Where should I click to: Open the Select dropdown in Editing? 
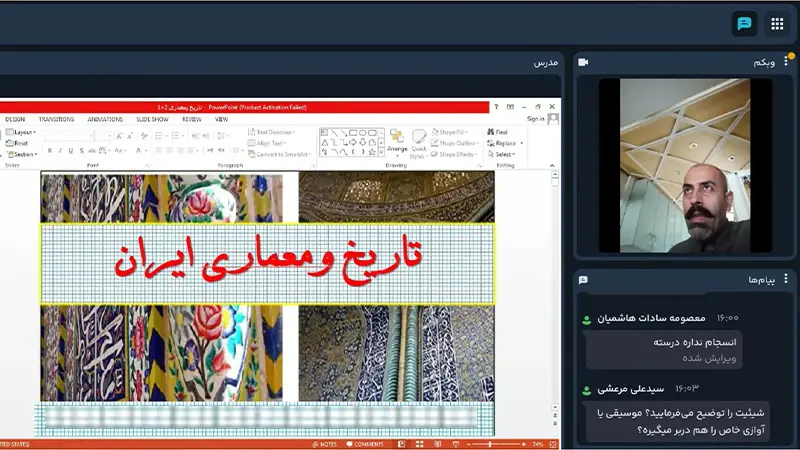(501, 154)
